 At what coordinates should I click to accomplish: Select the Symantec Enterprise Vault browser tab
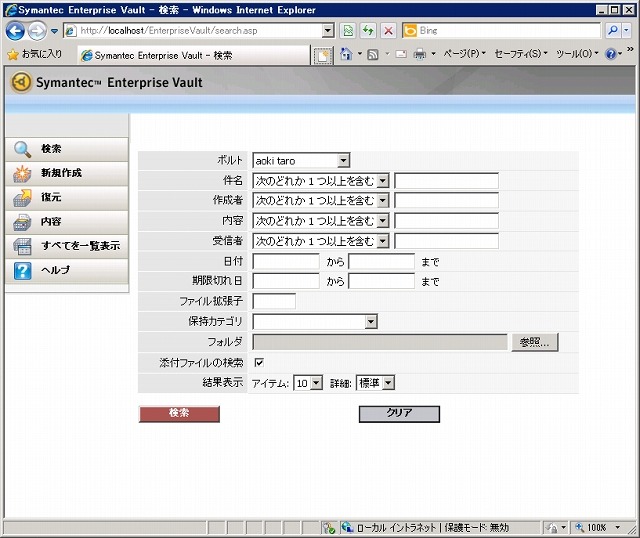coord(194,56)
